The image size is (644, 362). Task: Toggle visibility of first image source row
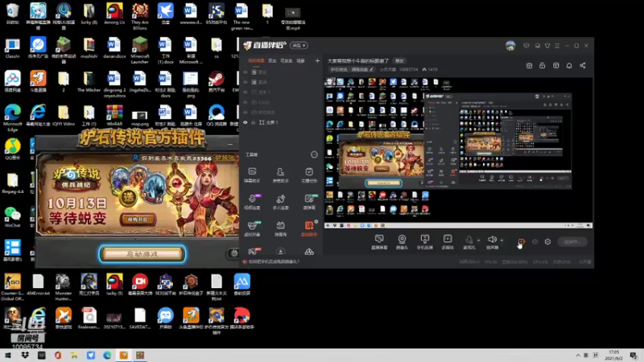click(x=246, y=72)
